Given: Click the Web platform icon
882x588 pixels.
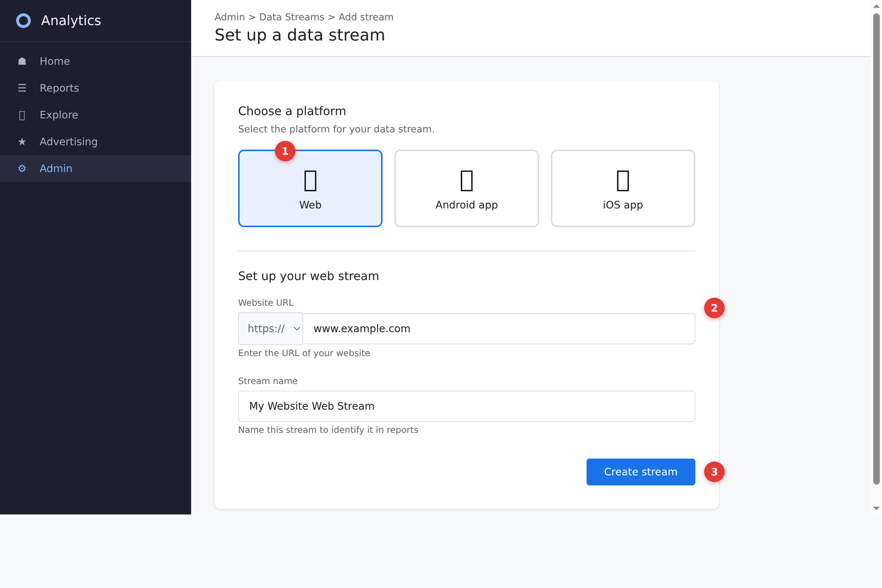Looking at the screenshot, I should click(310, 180).
